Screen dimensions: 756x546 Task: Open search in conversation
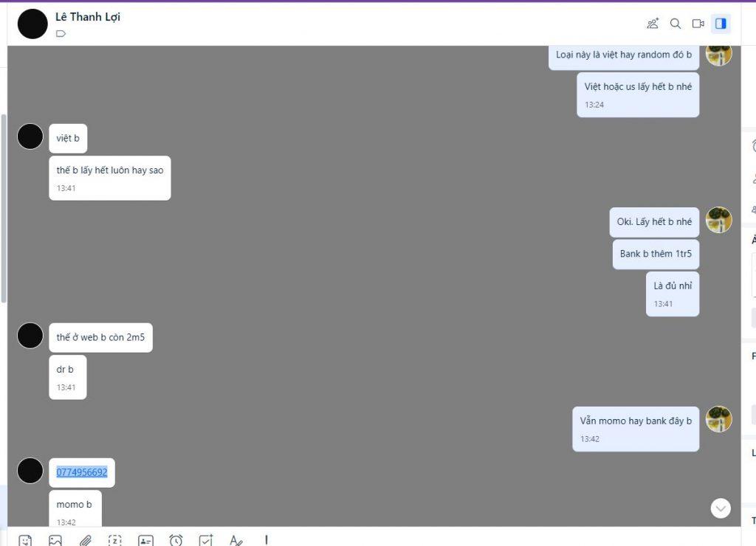coord(676,24)
